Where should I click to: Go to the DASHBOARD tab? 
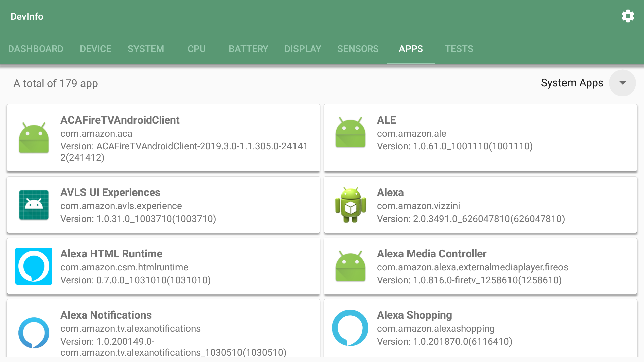[36, 49]
